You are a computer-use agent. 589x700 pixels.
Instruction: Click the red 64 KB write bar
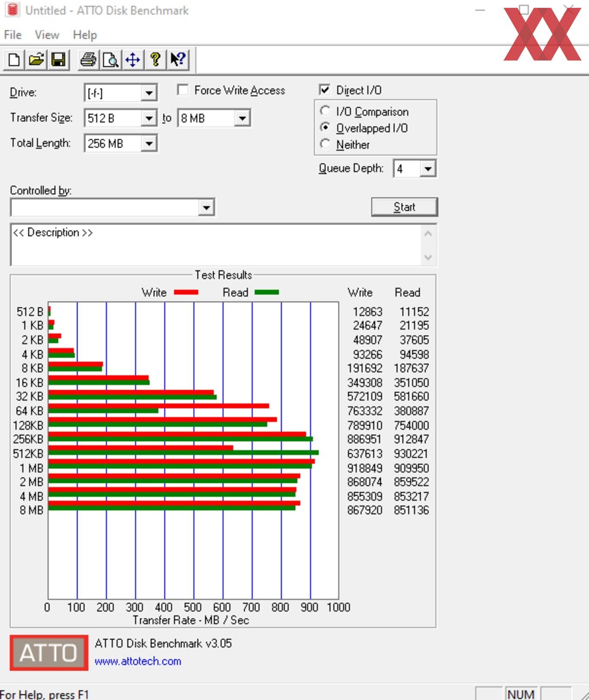pyautogui.click(x=159, y=406)
